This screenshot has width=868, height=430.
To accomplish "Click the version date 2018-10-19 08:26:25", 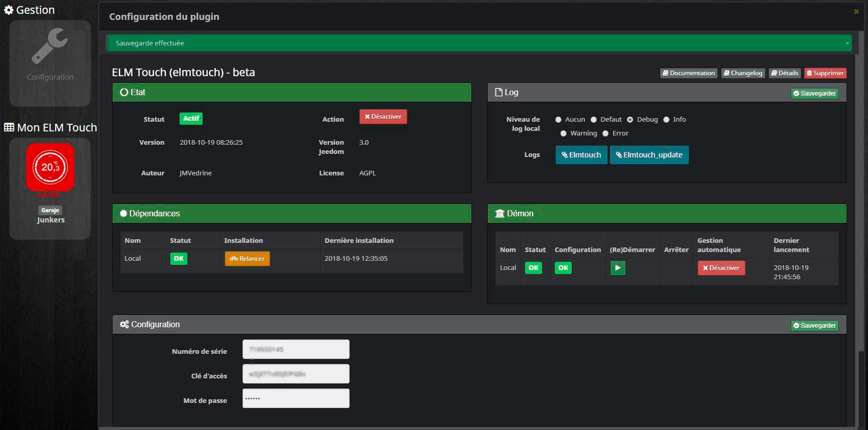I will point(211,143).
